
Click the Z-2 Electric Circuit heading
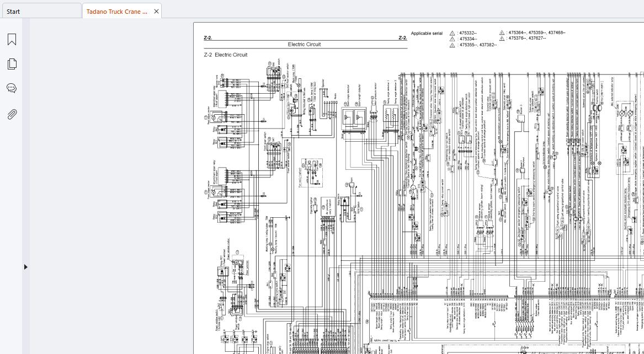[225, 55]
